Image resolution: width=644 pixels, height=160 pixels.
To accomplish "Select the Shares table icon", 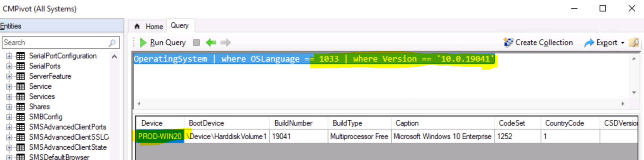I will point(21,107).
